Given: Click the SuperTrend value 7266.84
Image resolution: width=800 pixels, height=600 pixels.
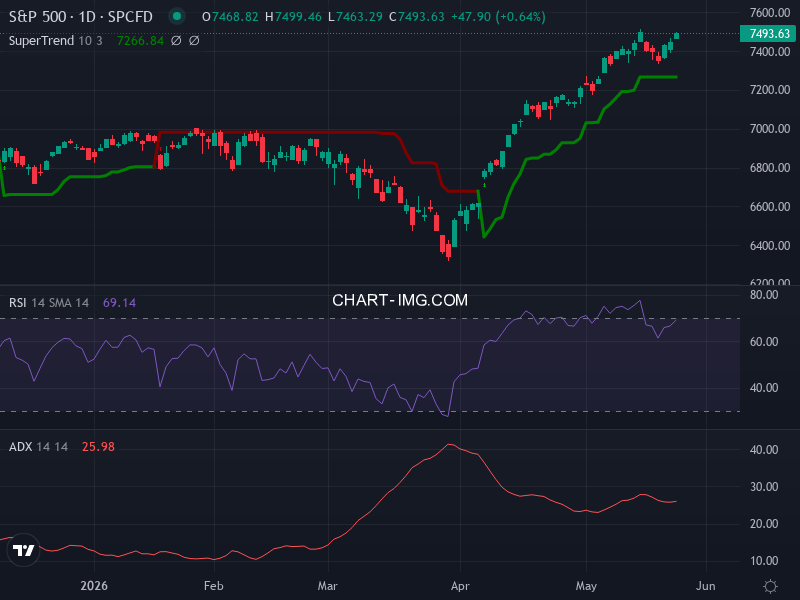Looking at the screenshot, I should tap(140, 41).
